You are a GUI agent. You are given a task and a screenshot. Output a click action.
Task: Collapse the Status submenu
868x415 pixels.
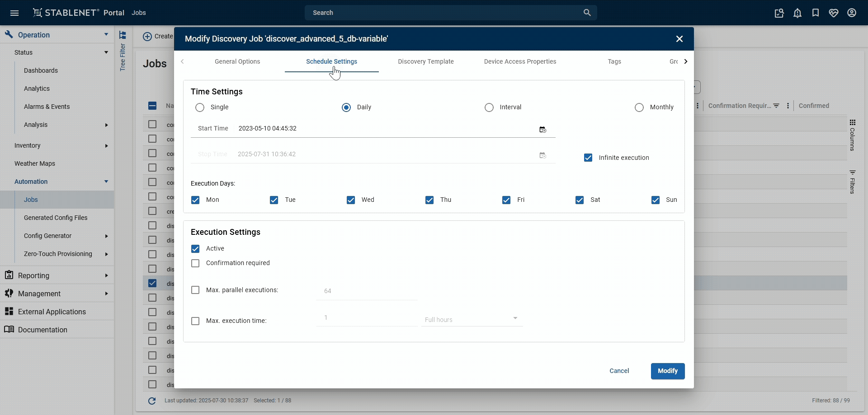pyautogui.click(x=106, y=52)
